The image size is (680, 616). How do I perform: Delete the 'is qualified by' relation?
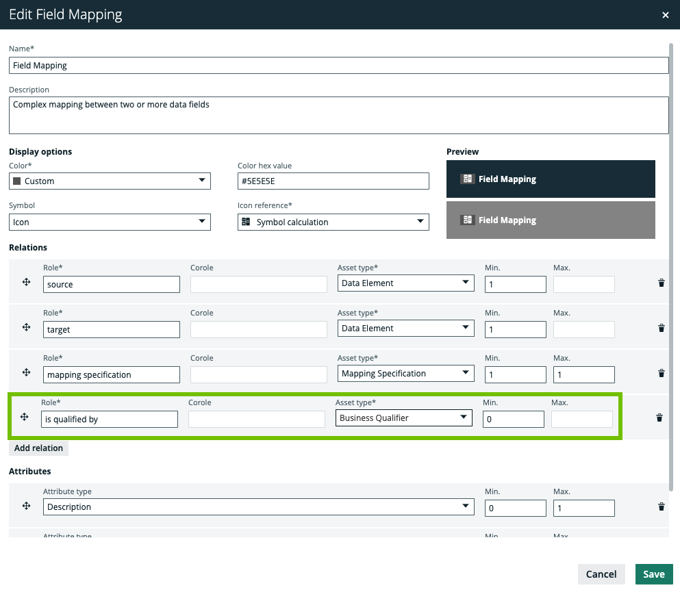pos(659,418)
